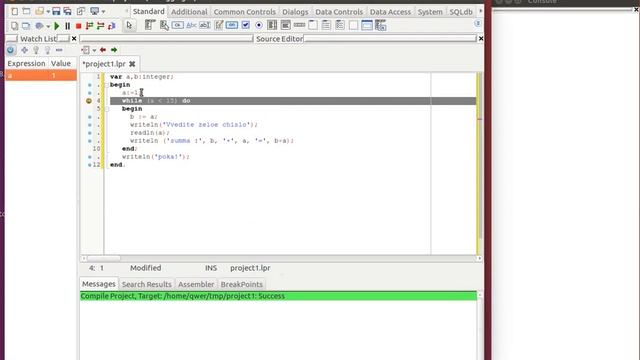Pick the TToggleBox component from palette
640x360 pixels.
pos(231,25)
